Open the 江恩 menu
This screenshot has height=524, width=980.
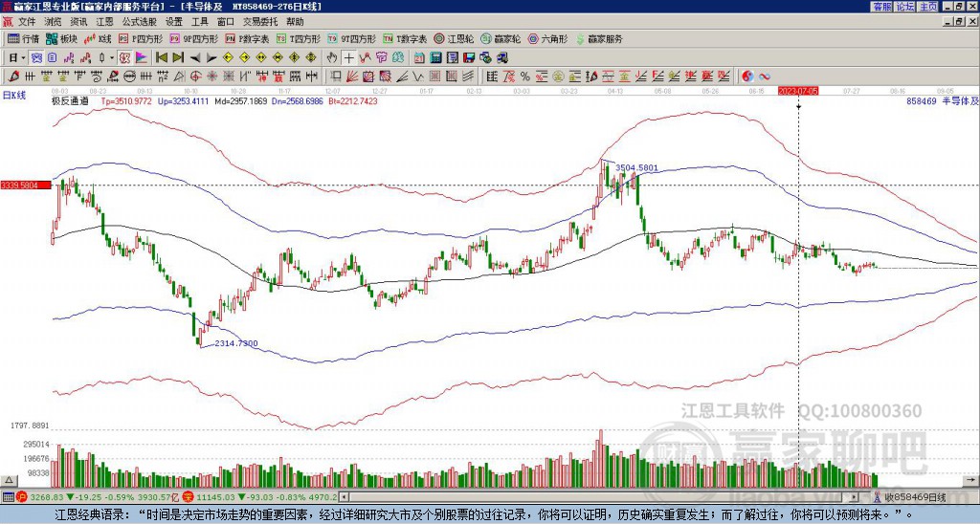click(105, 22)
